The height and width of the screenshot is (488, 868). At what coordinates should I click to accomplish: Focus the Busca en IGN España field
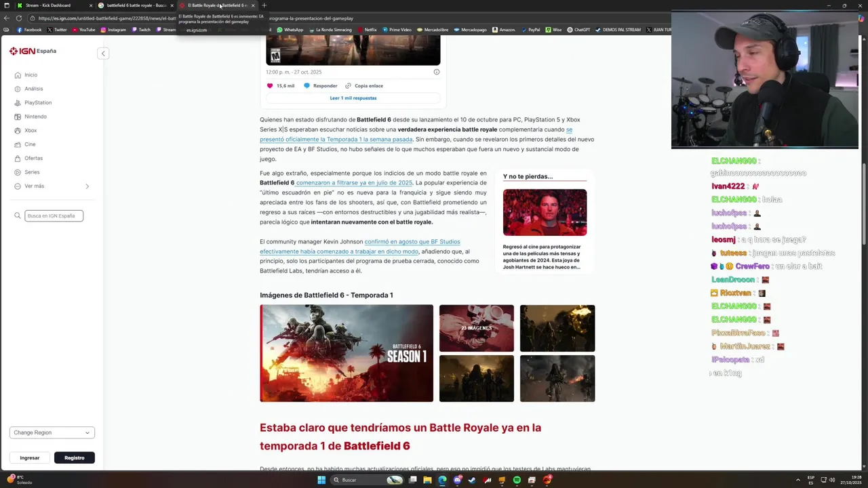click(54, 216)
